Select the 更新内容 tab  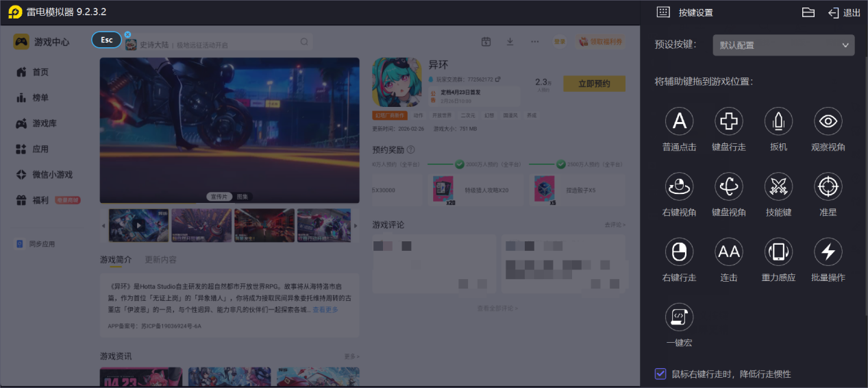160,260
